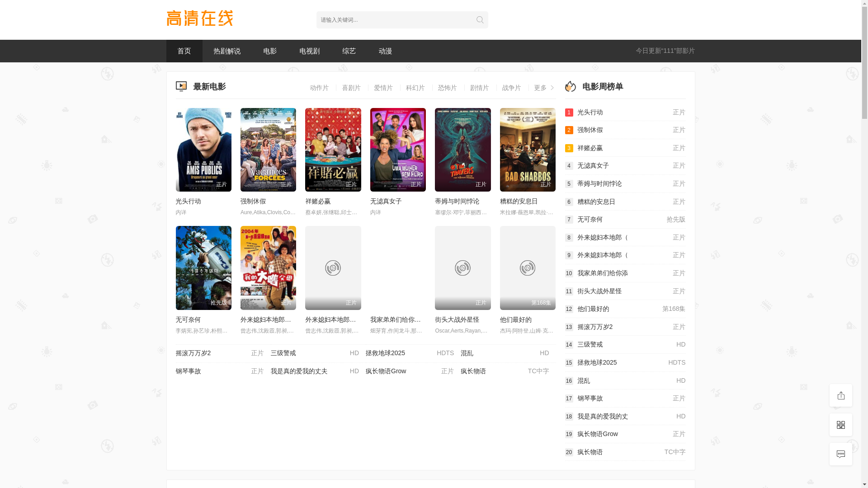Open rank 7 无可奈何 in weekly chart
868x488 pixels.
click(625, 220)
